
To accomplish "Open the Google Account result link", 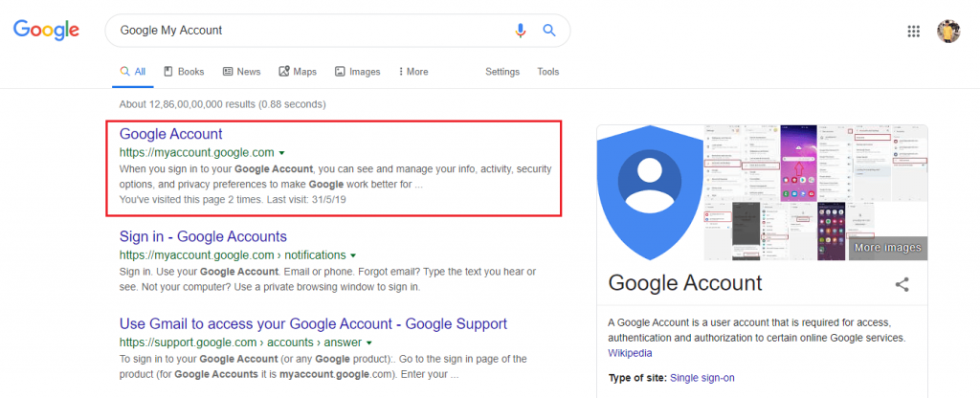I will click(170, 134).
